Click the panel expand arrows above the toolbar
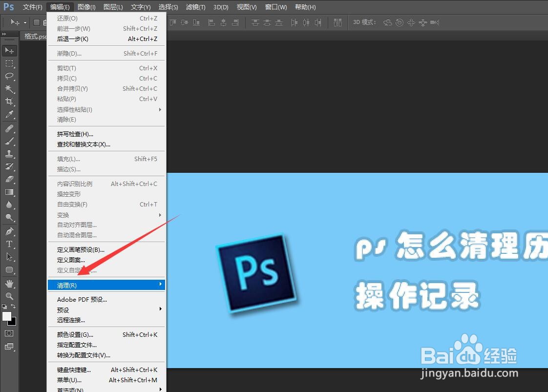This screenshot has width=548, height=392. pos(5,34)
